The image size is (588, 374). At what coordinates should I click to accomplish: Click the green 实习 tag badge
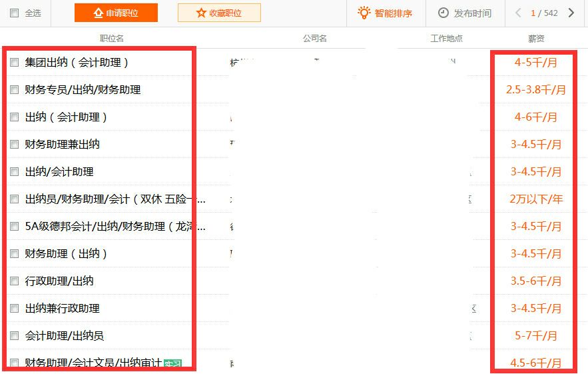tap(172, 364)
